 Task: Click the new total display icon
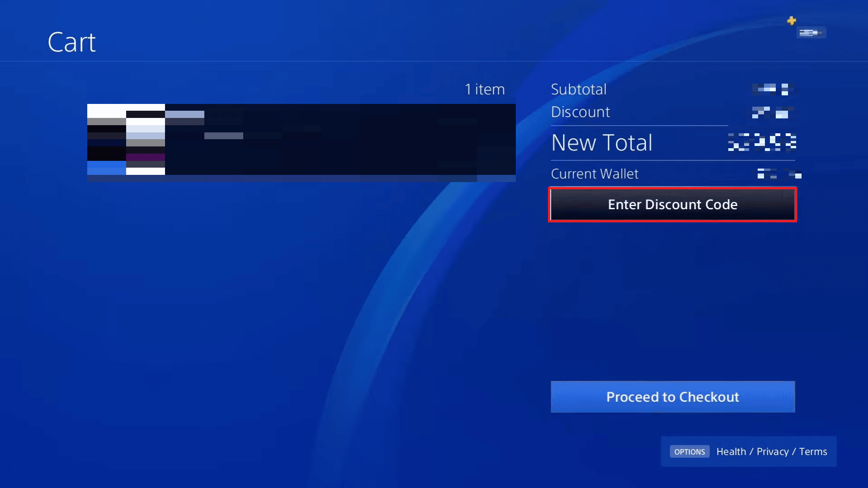(x=761, y=142)
